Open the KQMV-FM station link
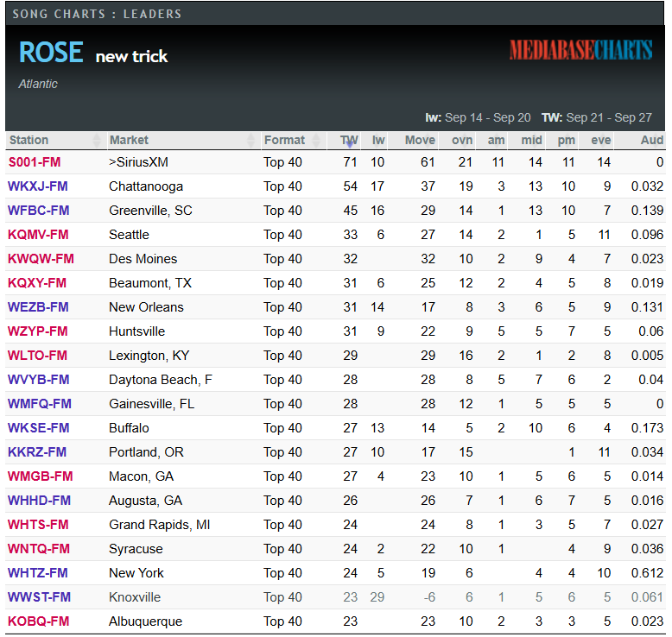This screenshot has width=672, height=637. coord(38,235)
